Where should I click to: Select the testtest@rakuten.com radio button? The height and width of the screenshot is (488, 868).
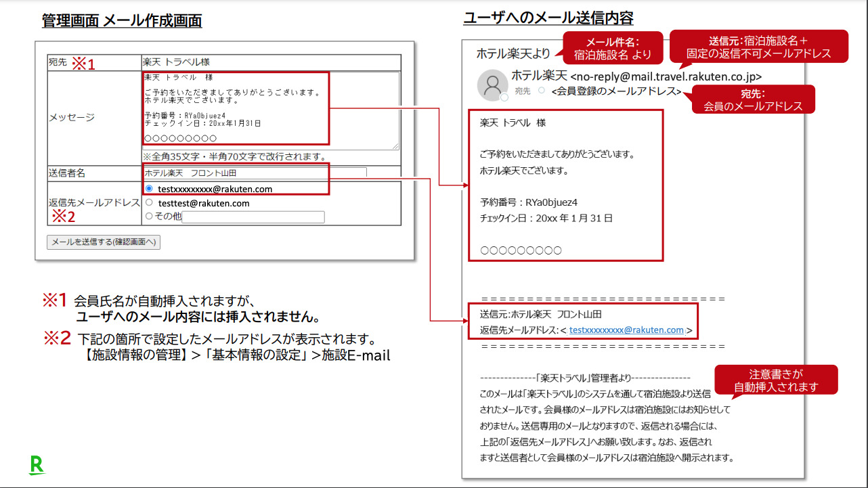click(x=149, y=202)
